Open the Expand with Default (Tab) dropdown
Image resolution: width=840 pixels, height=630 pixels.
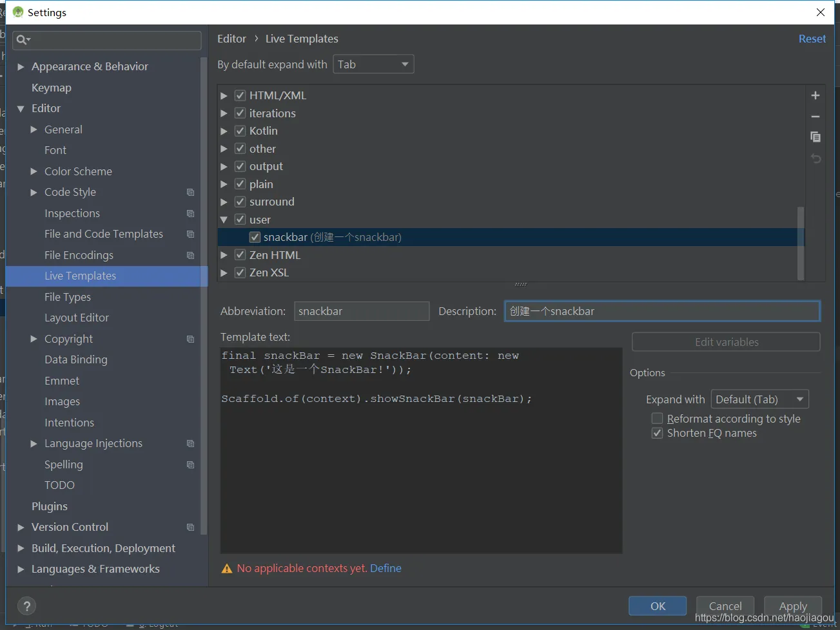759,399
